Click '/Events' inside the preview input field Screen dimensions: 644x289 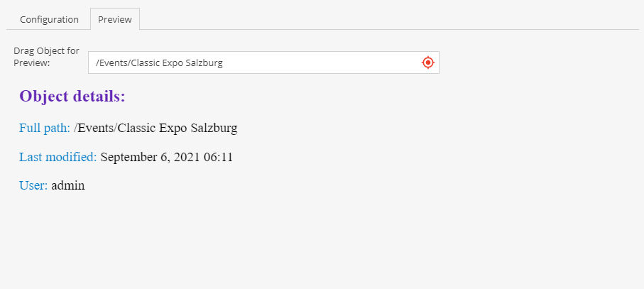111,63
